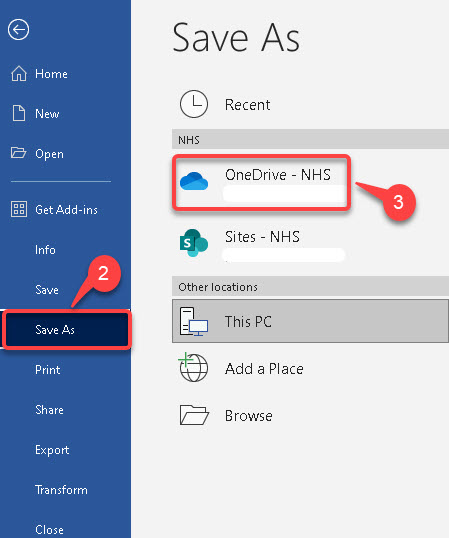
Task: Select the Save As menu entry
Action: pos(67,329)
